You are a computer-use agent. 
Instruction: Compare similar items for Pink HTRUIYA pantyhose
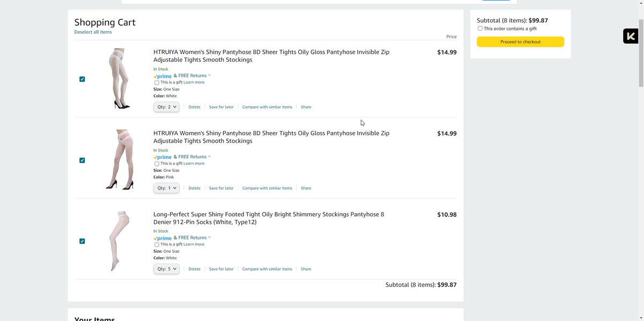click(267, 188)
